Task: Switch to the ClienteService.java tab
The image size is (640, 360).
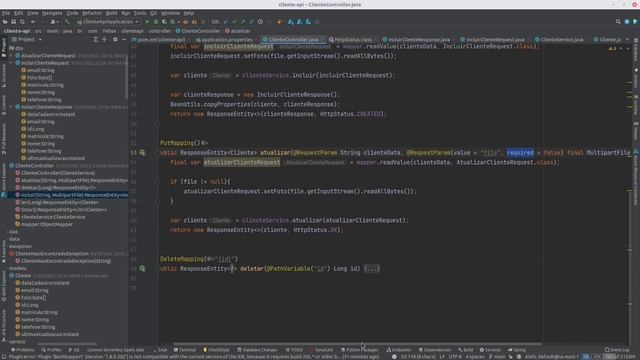Action: pos(559,40)
